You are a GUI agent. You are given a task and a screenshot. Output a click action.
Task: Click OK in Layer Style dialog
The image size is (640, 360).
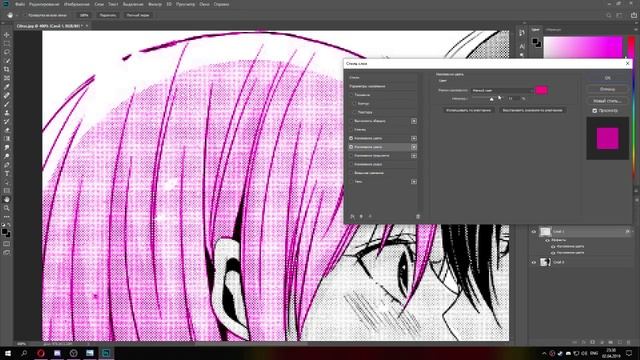point(607,78)
